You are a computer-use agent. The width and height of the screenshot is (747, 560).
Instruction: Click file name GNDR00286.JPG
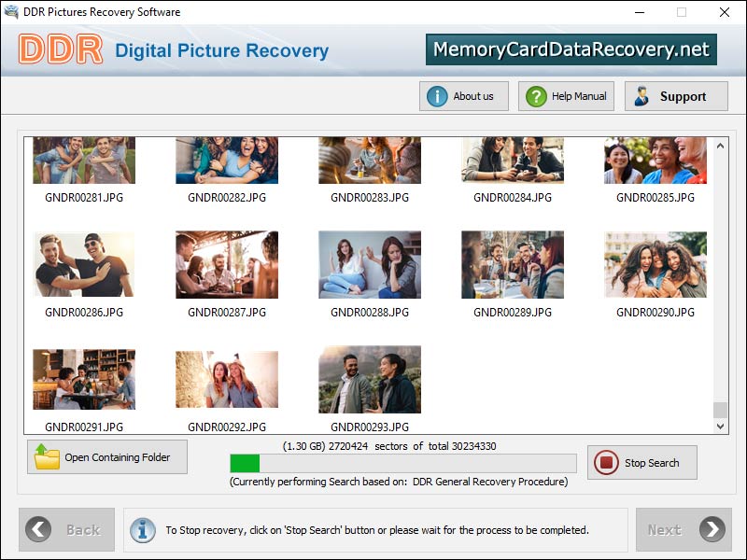coord(84,312)
